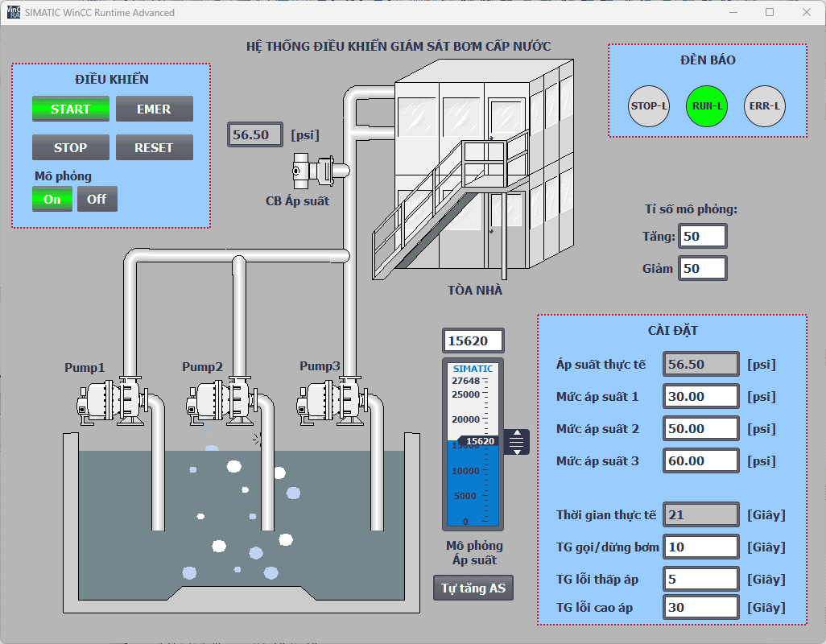Click the green RUN-L indicator lamp
This screenshot has height=644, width=826.
(x=707, y=105)
